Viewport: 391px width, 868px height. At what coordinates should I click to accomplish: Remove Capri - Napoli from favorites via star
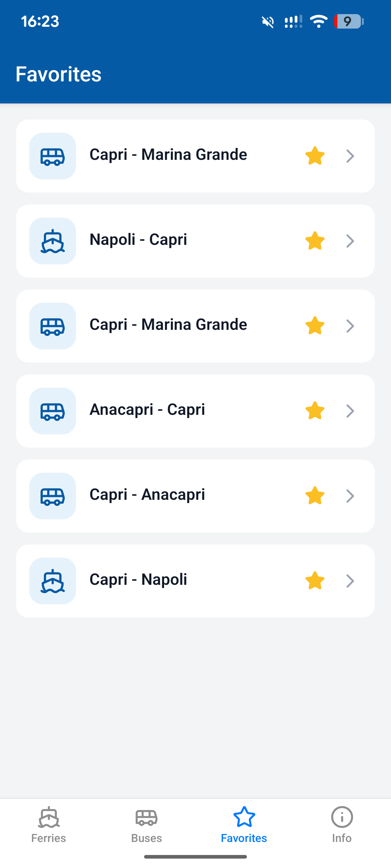coord(315,581)
